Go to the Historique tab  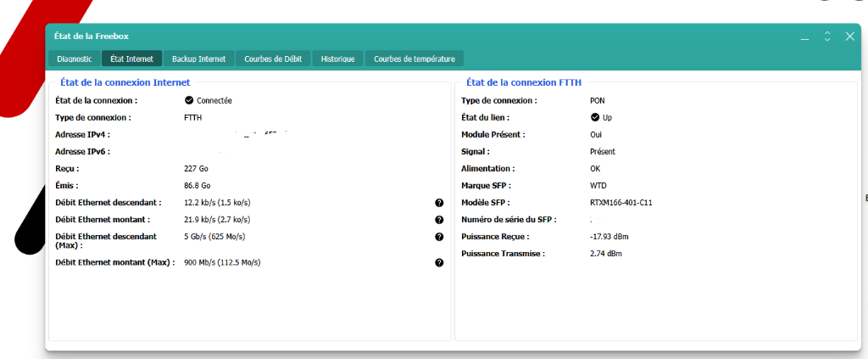337,59
